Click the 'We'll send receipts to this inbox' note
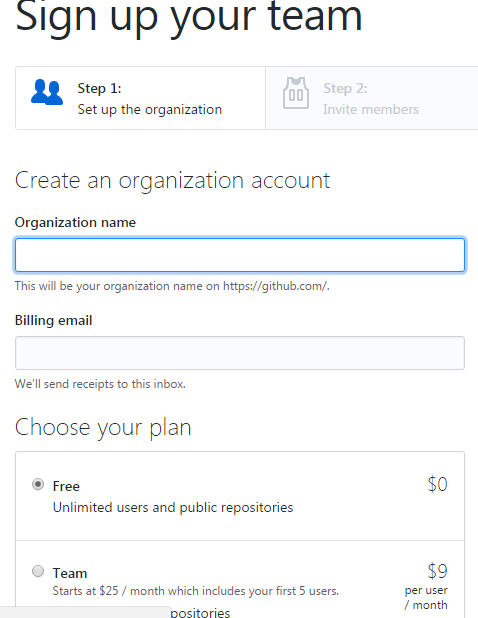The image size is (478, 618). point(100,384)
